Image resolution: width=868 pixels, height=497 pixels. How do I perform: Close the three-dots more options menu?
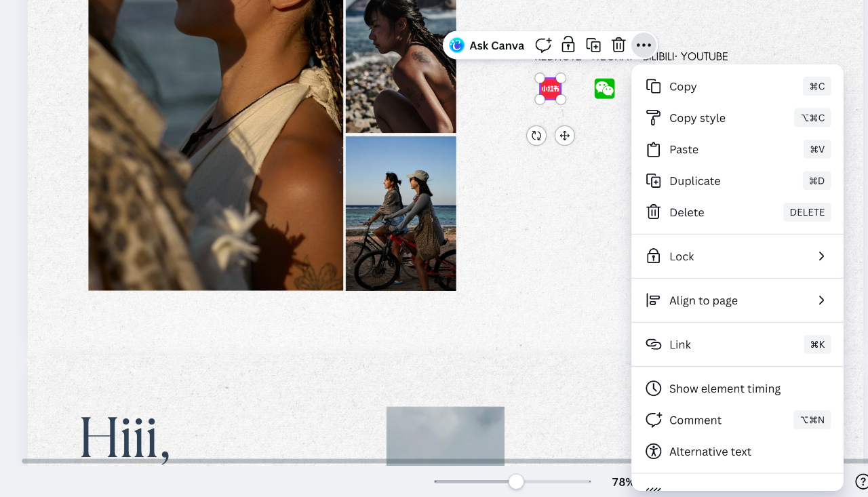[x=644, y=45]
